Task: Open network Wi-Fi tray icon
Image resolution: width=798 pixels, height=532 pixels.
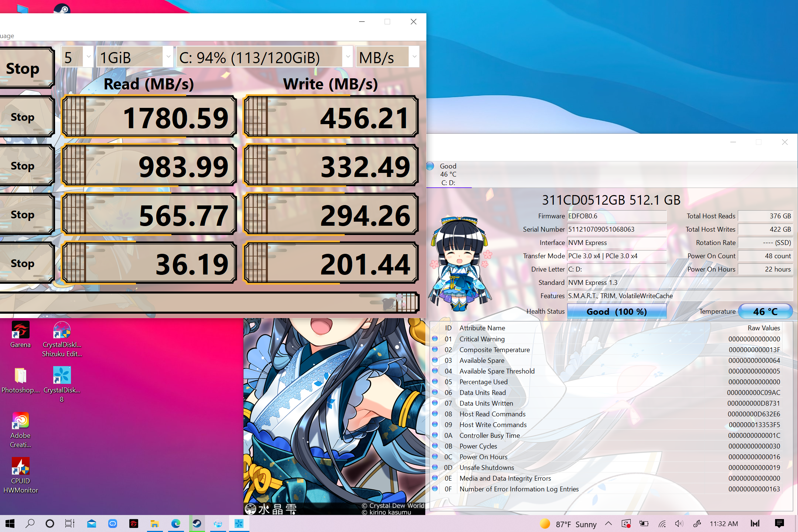Action: click(662, 524)
